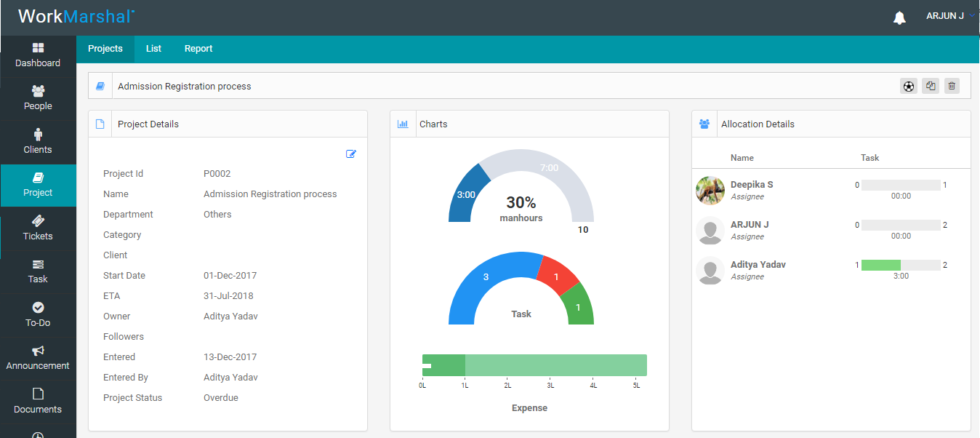The width and height of the screenshot is (980, 438).
Task: Click the WorkMarshal logo
Action: (x=76, y=16)
